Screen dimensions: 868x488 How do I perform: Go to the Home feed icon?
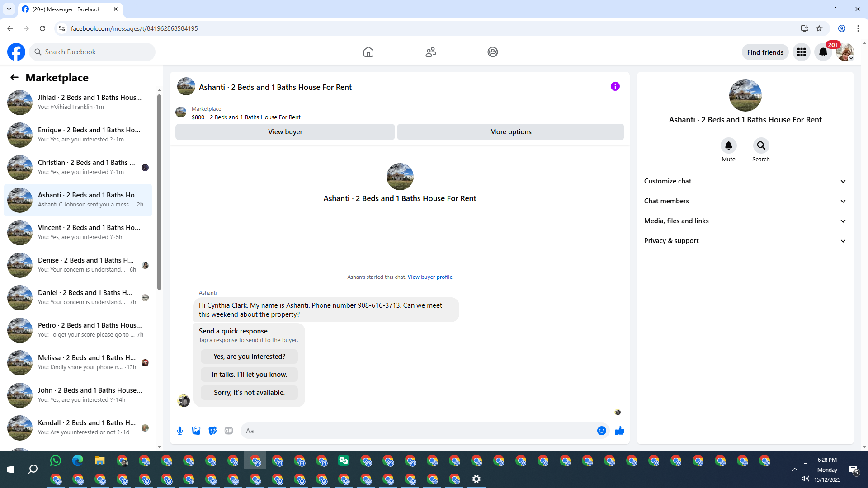click(x=368, y=52)
